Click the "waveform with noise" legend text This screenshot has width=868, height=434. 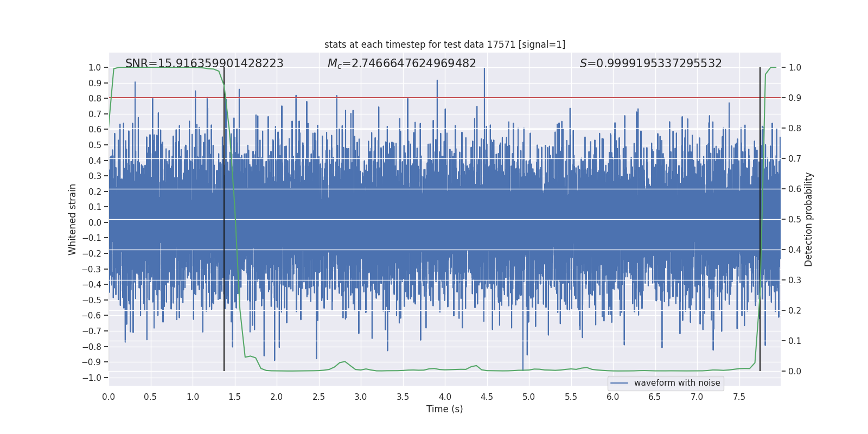click(677, 383)
